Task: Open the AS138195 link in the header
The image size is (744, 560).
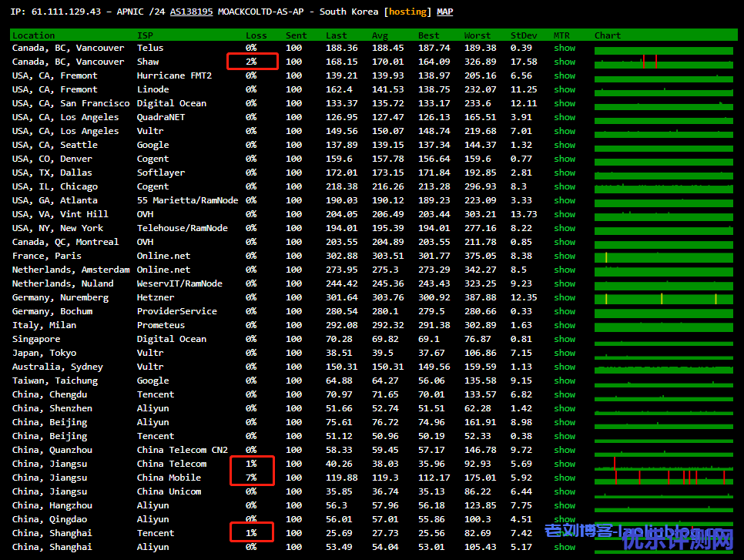Action: pyautogui.click(x=191, y=12)
